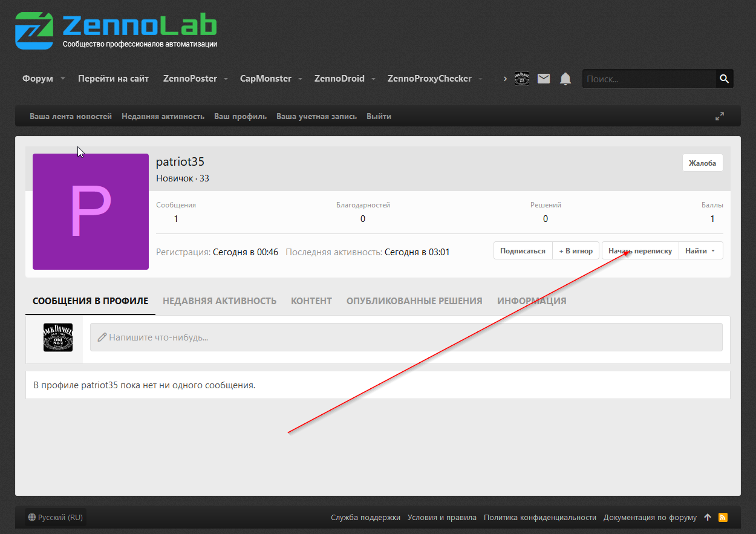
Task: Open the Найти dropdown button
Action: pyautogui.click(x=700, y=251)
